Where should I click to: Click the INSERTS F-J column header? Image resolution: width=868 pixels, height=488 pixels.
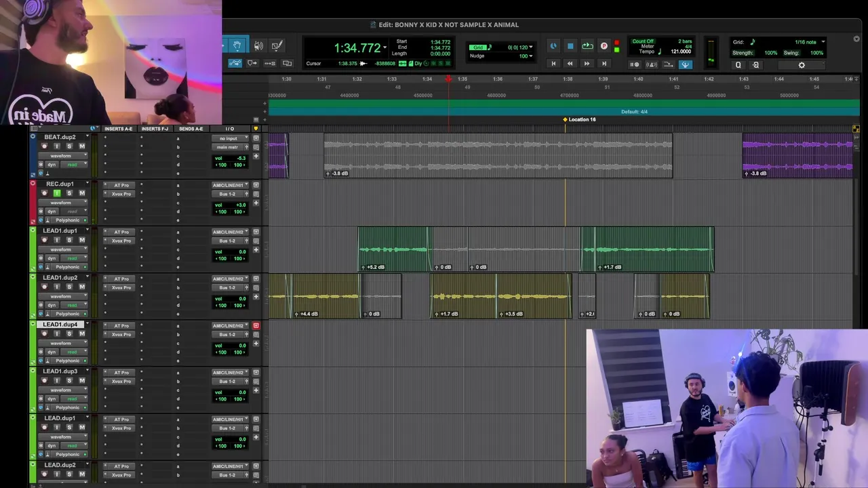(x=155, y=129)
